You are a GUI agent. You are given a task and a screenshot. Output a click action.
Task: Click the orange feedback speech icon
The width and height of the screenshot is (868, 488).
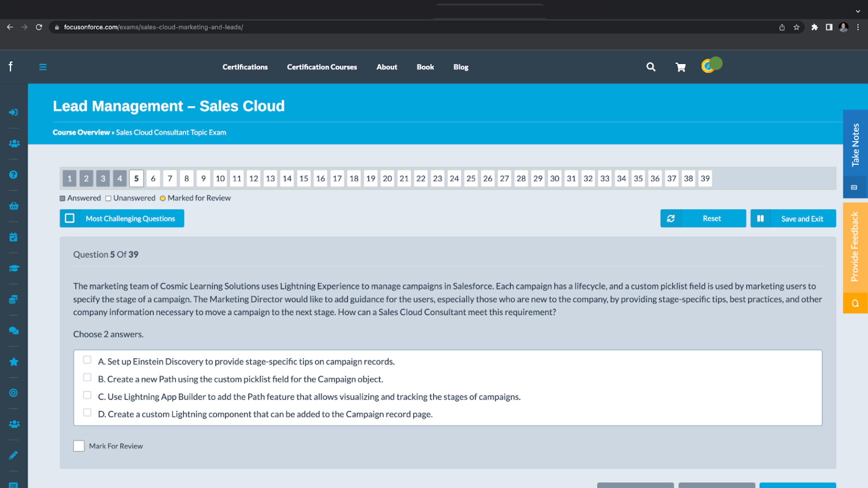[855, 303]
